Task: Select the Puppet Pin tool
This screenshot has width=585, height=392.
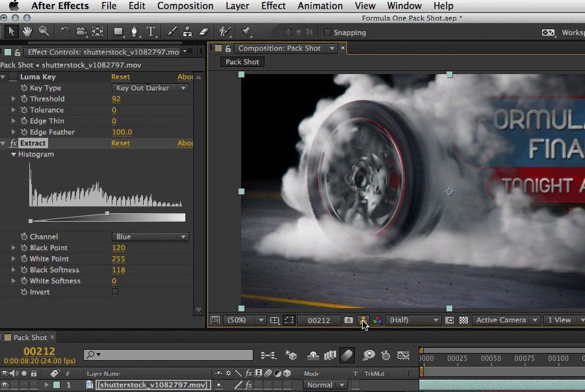Action: [x=246, y=31]
